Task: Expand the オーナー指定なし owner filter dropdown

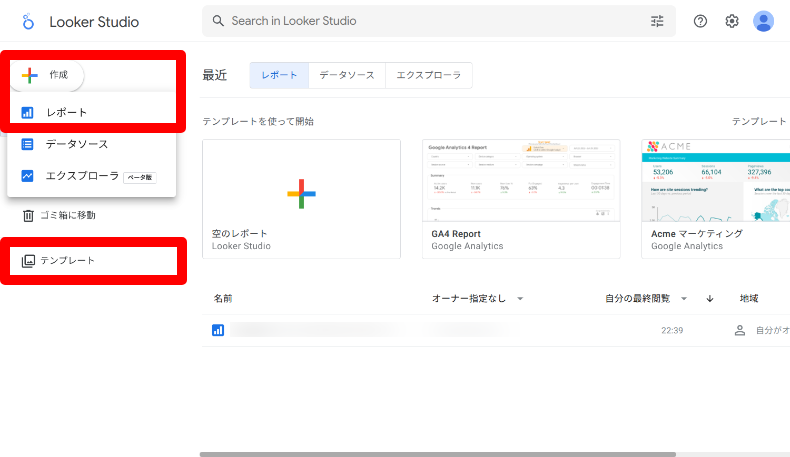Action: (477, 299)
